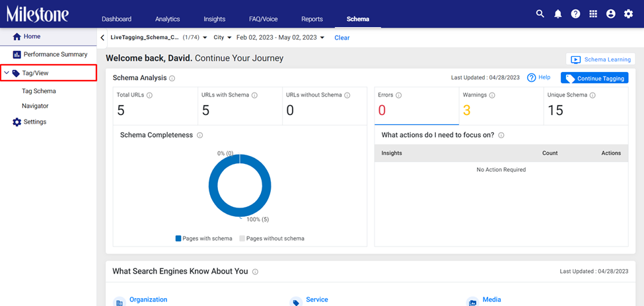
Task: Click the Insights column header
Action: [x=392, y=153]
